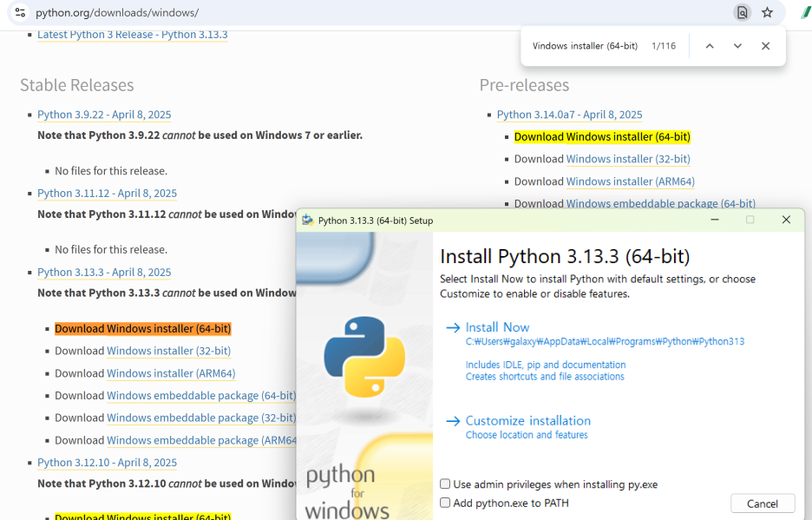
Task: Enable Use admin privileges when installing py.exe
Action: 445,484
